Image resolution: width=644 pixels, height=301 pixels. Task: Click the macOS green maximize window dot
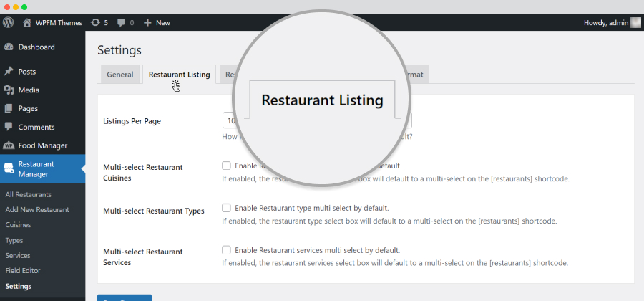coord(24,7)
